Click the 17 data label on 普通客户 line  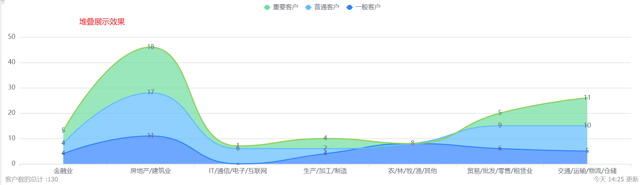click(151, 92)
